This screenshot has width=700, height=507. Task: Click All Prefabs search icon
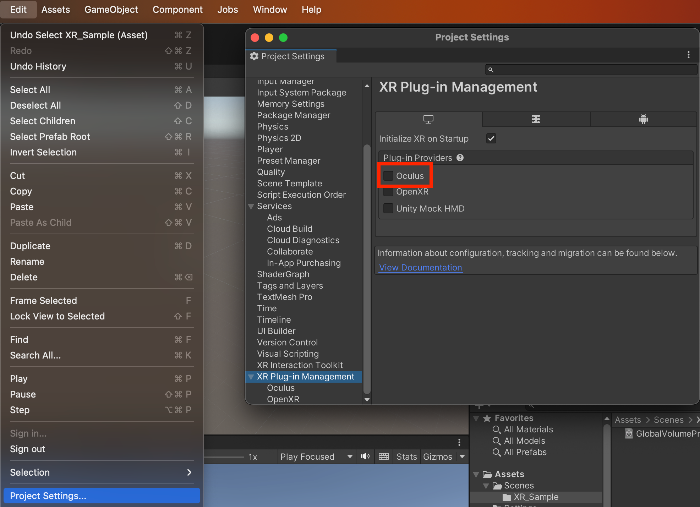(496, 452)
